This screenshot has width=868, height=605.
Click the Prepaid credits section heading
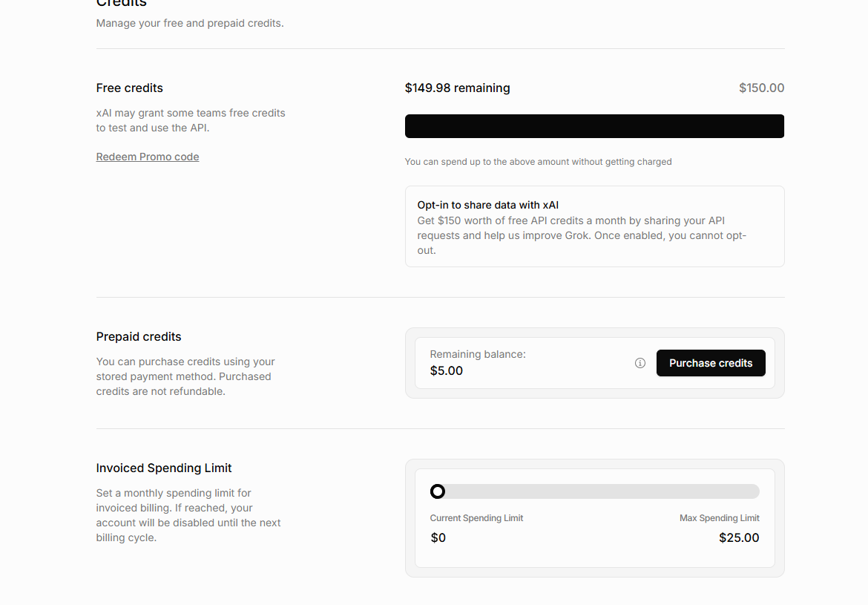click(139, 337)
